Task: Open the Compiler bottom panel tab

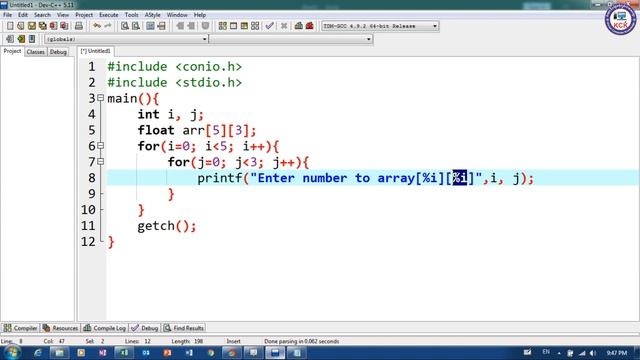Action: tap(20, 328)
